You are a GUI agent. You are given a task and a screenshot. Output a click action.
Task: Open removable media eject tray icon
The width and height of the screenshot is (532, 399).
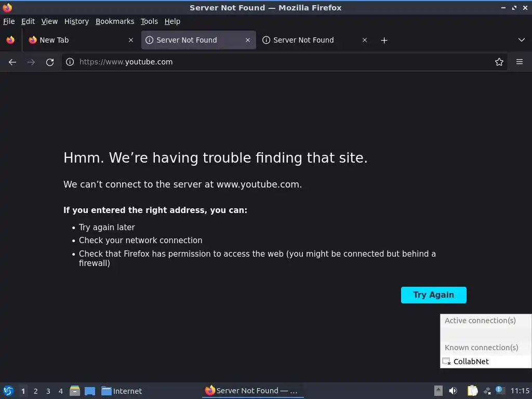pyautogui.click(x=438, y=391)
